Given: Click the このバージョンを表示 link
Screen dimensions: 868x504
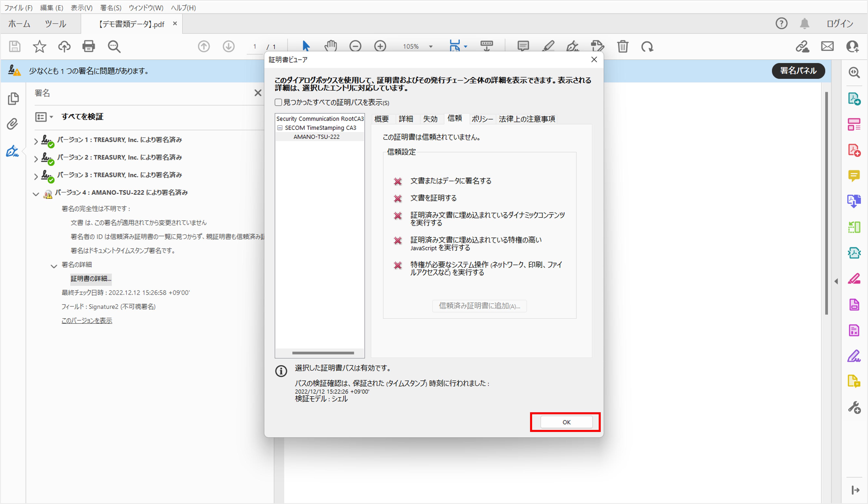Looking at the screenshot, I should pos(87,321).
